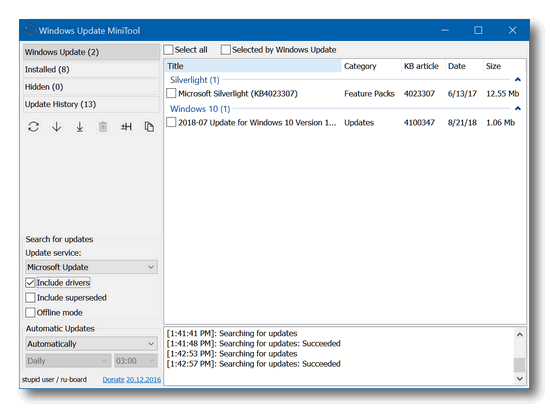
Task: Open the Daily schedule dropdown
Action: coord(68,361)
